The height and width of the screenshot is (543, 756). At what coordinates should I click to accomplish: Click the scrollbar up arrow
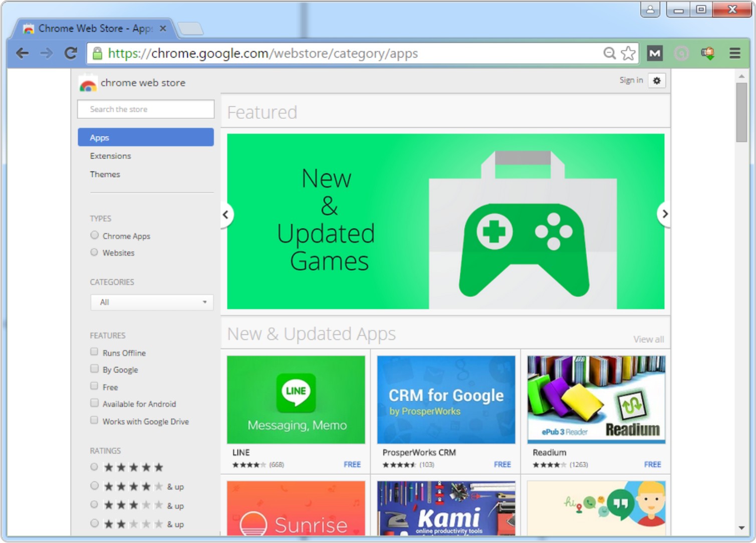[741, 76]
